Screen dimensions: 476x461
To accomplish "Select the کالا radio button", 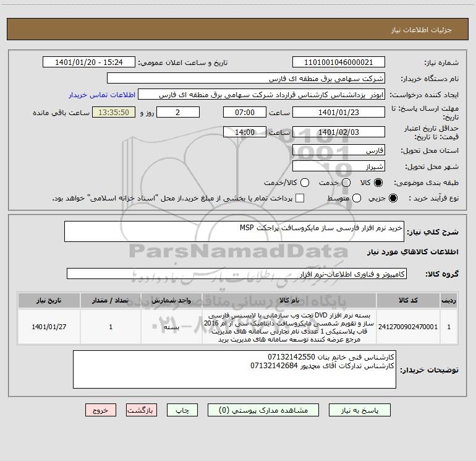I will [x=378, y=183].
